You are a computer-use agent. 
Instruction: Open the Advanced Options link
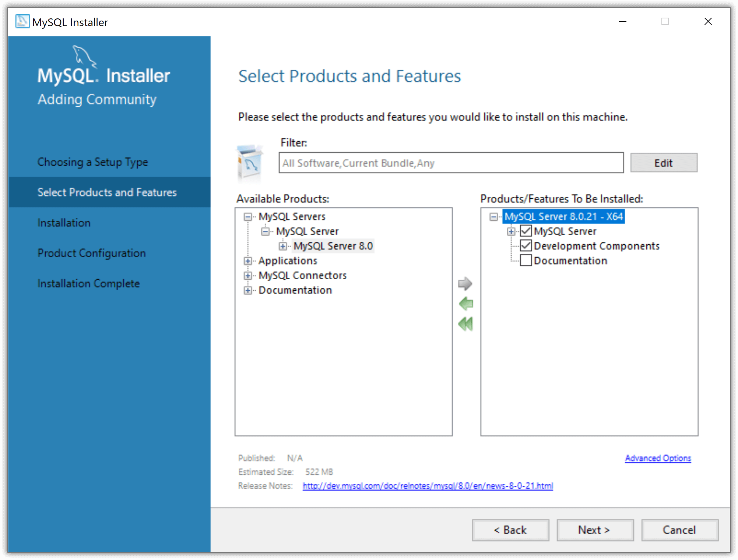[658, 458]
